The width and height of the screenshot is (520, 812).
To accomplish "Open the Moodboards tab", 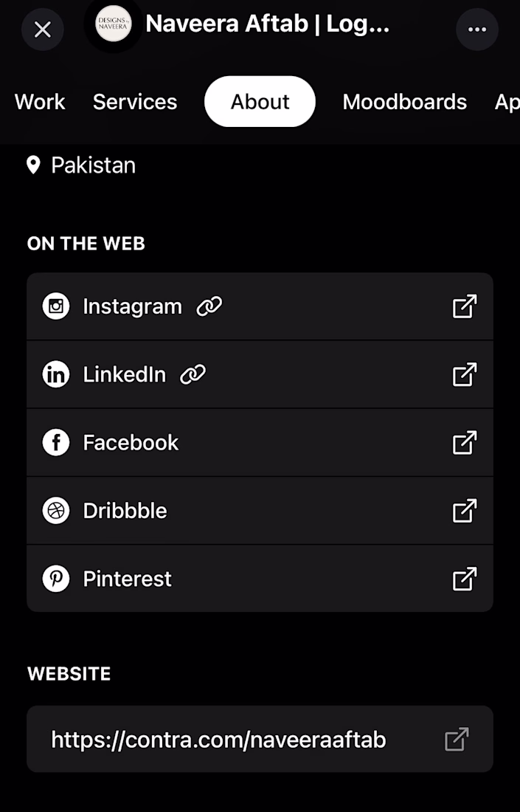I will pyautogui.click(x=404, y=102).
